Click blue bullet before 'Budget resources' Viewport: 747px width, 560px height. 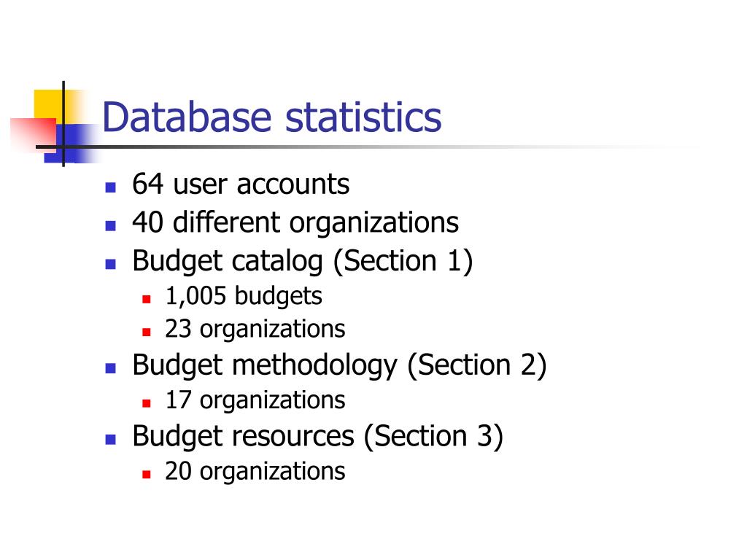click(111, 439)
